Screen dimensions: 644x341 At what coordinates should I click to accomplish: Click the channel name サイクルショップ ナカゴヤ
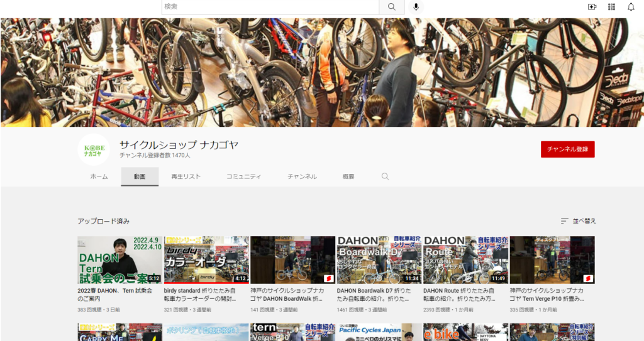(x=179, y=145)
